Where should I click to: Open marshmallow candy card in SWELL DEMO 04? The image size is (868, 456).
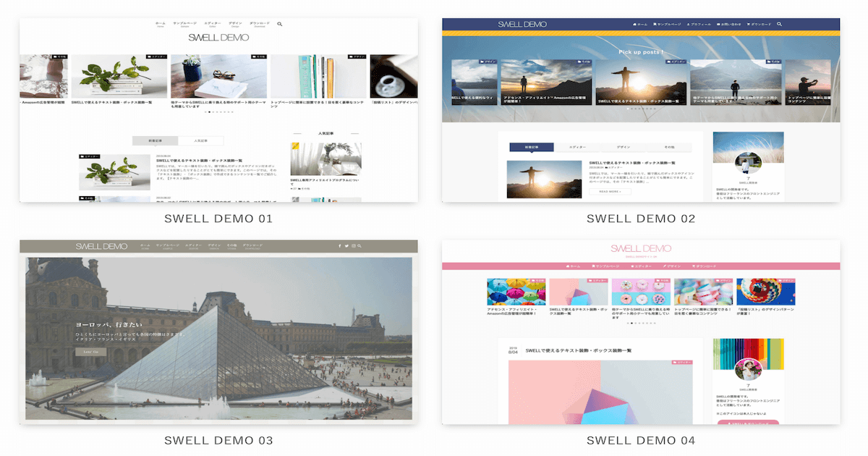coord(703,292)
